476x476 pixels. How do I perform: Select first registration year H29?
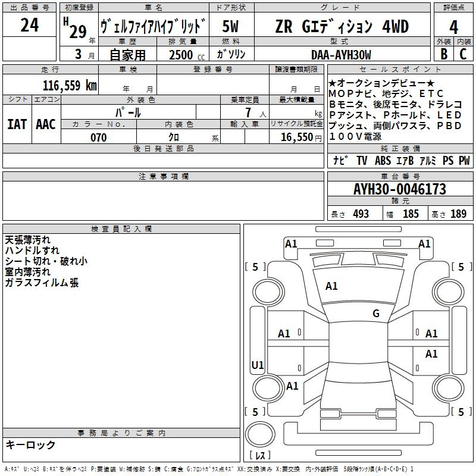click(x=75, y=28)
